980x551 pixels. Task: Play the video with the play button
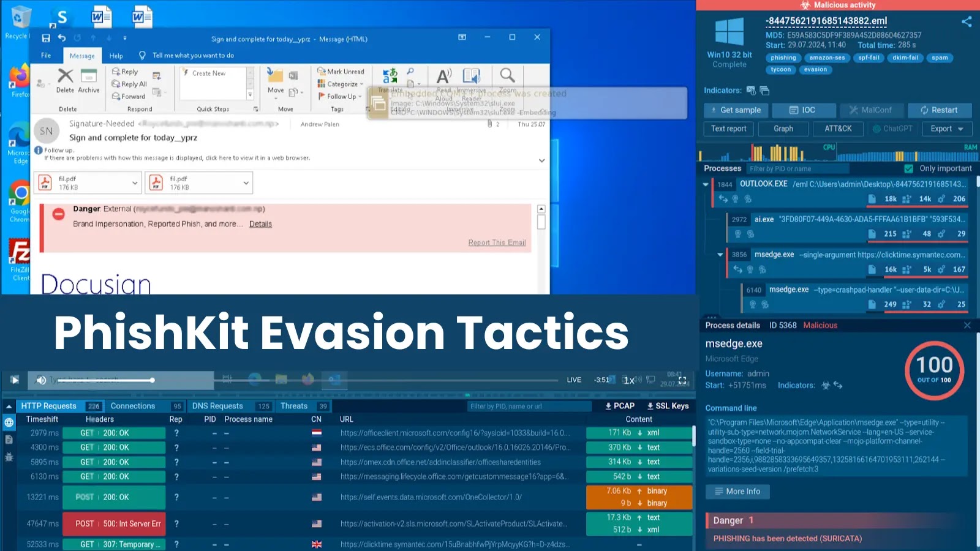coord(15,380)
